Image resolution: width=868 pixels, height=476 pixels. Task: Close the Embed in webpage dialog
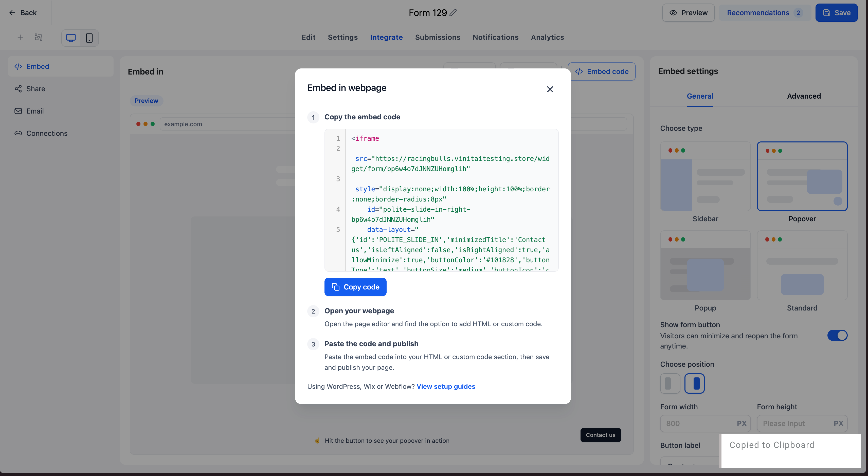550,89
